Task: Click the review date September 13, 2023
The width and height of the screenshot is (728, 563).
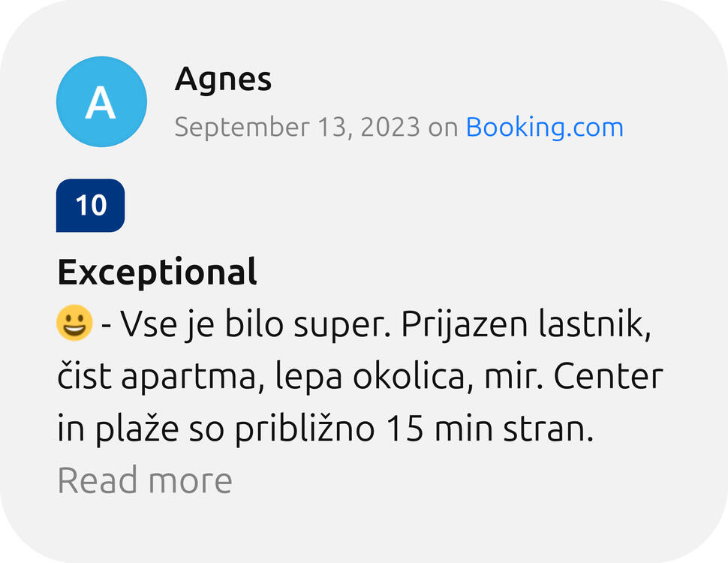Action: 297,127
